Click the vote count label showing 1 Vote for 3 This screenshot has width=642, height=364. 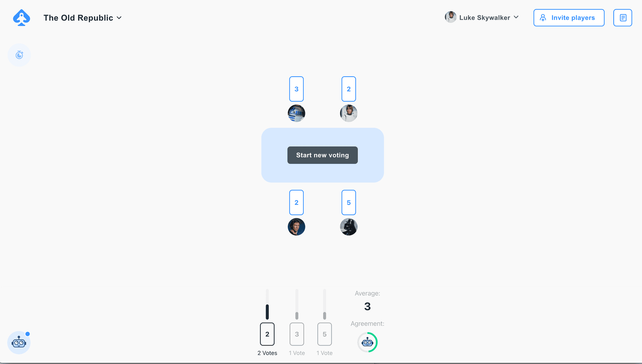click(x=296, y=352)
